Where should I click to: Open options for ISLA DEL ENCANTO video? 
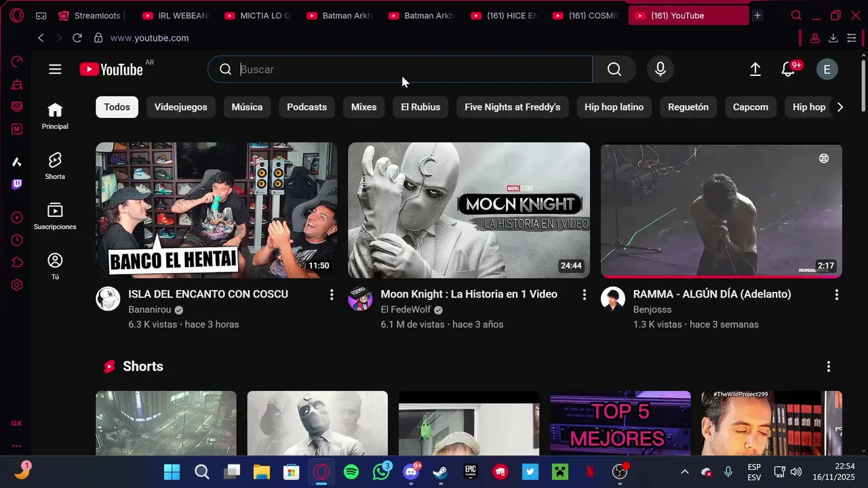click(332, 294)
